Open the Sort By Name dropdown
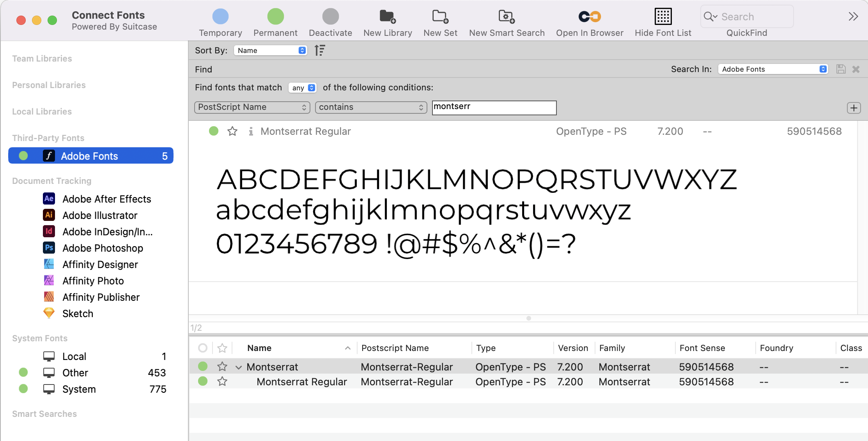This screenshot has width=868, height=441. click(x=270, y=50)
